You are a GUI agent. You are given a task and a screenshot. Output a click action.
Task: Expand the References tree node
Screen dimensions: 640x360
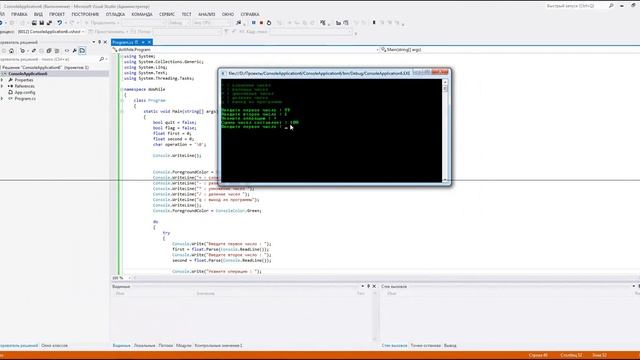pyautogui.click(x=2, y=86)
